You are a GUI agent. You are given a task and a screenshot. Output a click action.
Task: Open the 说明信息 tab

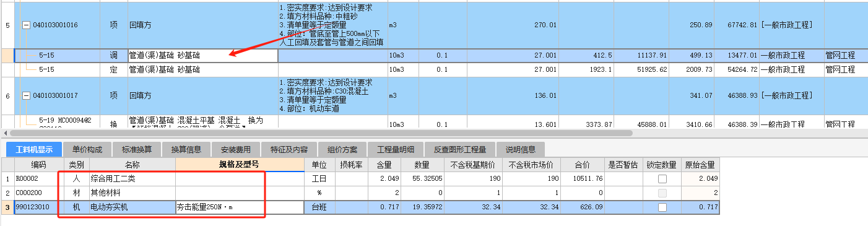[x=521, y=149]
